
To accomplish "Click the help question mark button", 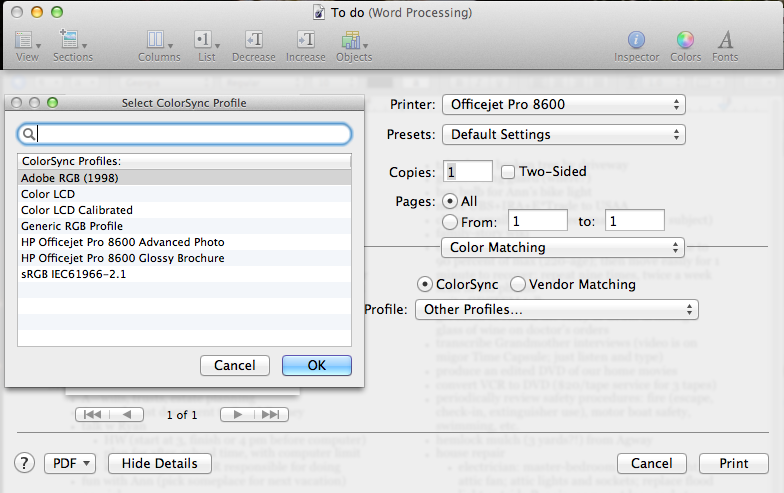I will (24, 463).
